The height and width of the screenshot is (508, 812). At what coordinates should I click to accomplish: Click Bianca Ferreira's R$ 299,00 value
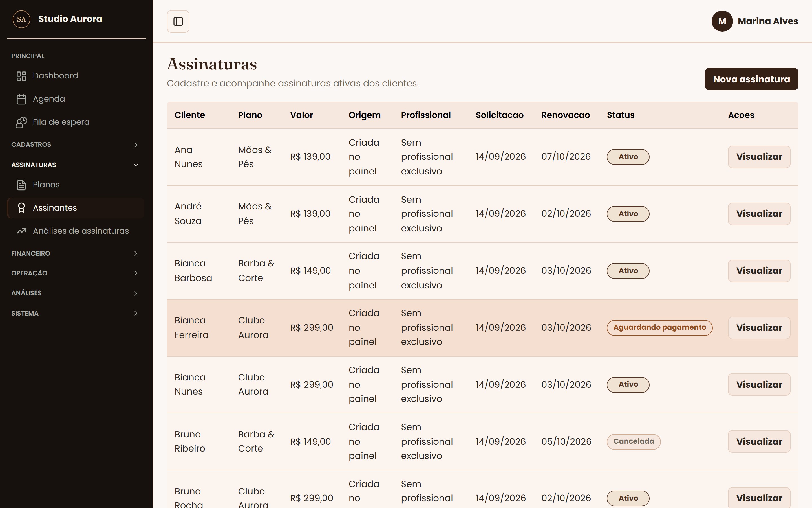pyautogui.click(x=311, y=328)
